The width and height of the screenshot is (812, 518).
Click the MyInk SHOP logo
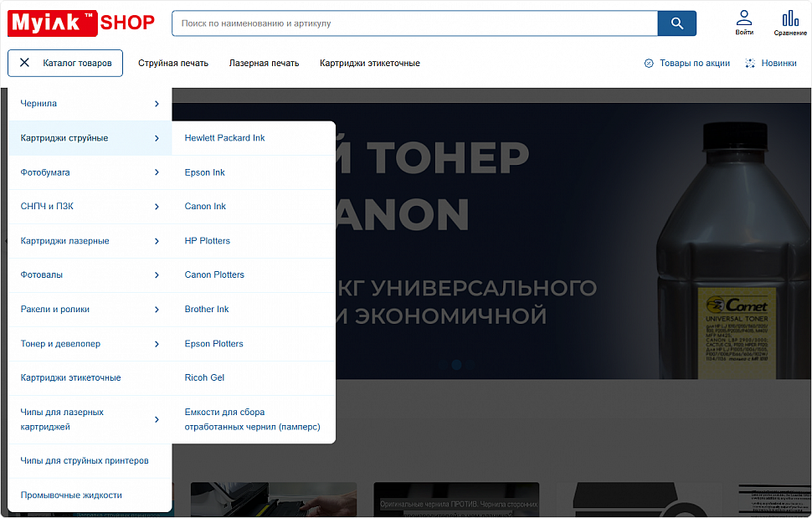click(x=81, y=23)
